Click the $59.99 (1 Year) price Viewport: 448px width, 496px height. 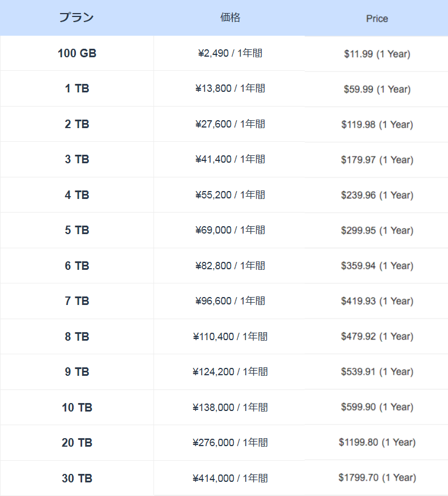coord(377,89)
